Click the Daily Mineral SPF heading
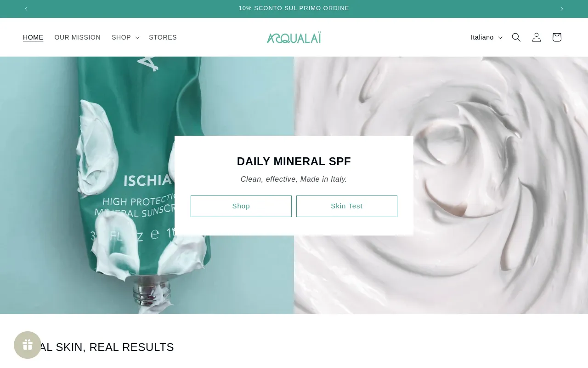 pos(294,161)
